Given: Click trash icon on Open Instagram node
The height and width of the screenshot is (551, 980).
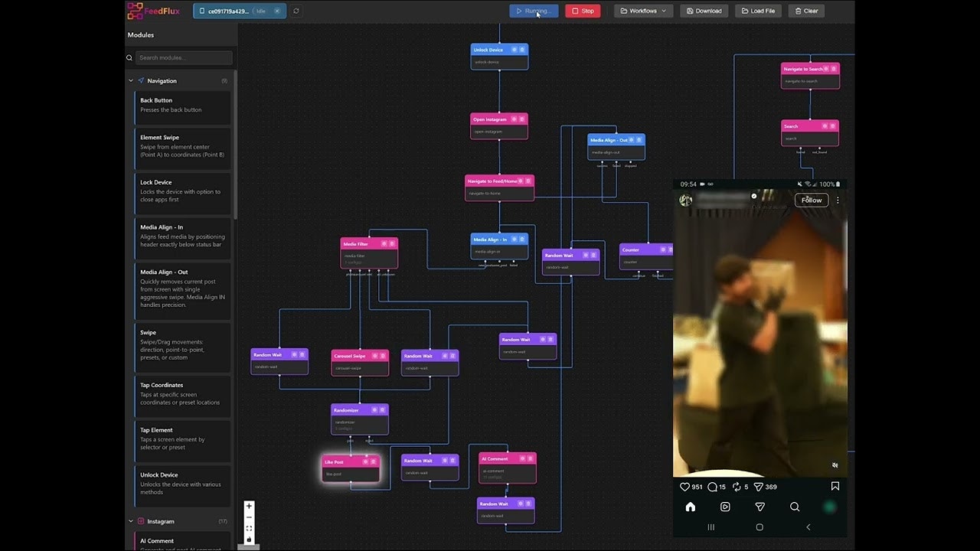Looking at the screenshot, I should pyautogui.click(x=522, y=119).
